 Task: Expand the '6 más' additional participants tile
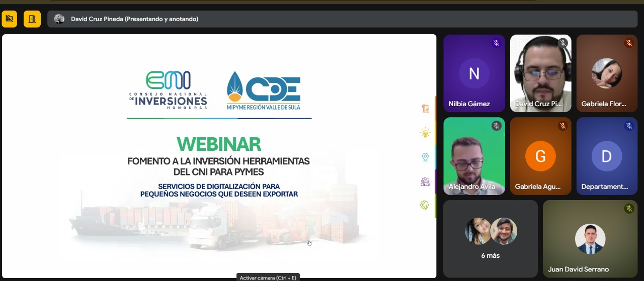point(490,239)
